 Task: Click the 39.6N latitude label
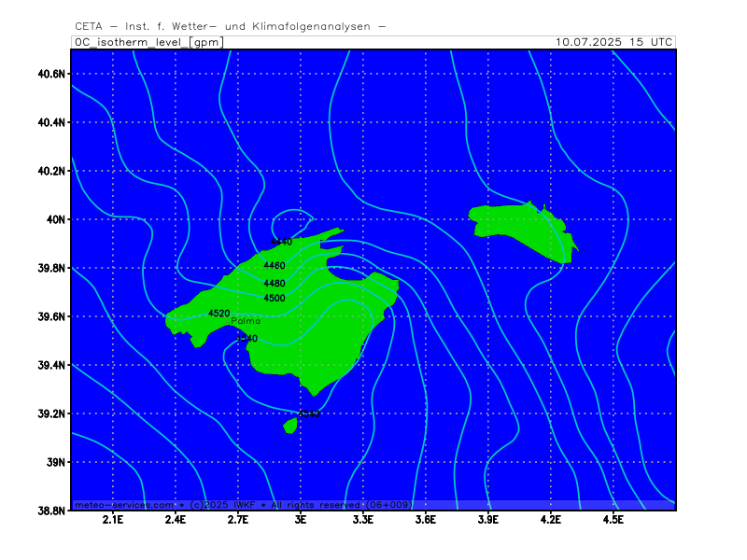click(51, 316)
